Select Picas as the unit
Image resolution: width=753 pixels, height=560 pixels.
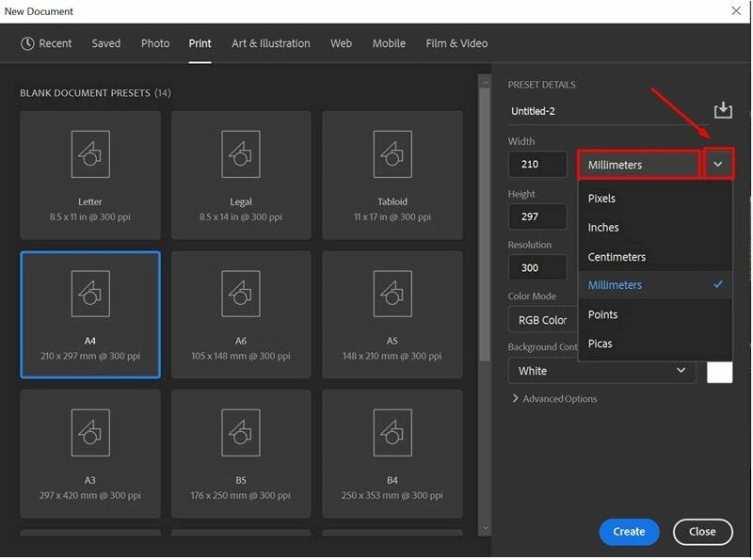click(601, 343)
